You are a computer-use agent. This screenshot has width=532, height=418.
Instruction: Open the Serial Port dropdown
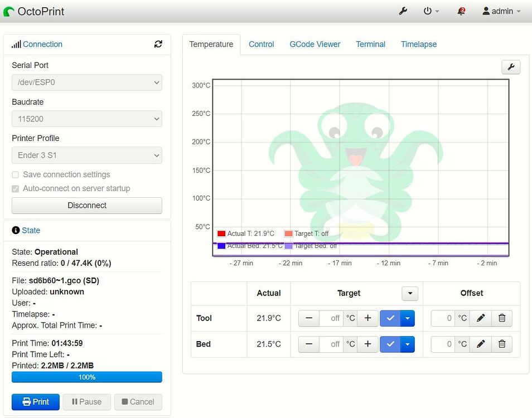click(86, 82)
